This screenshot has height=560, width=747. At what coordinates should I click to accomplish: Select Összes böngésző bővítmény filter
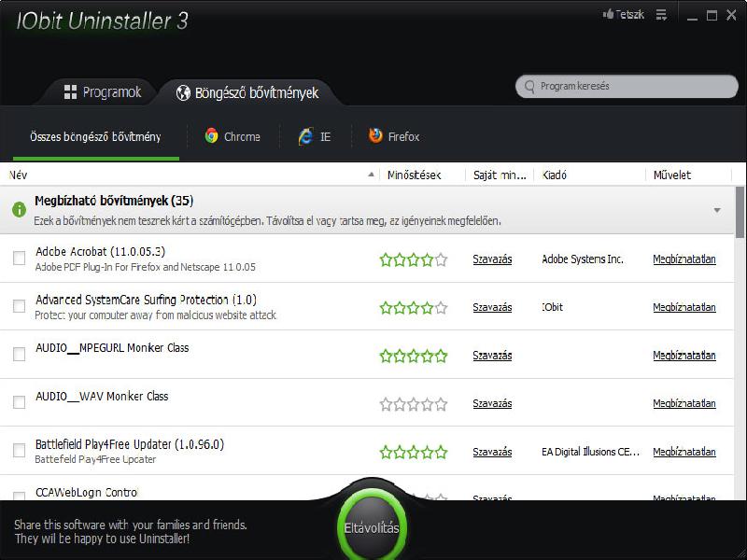[96, 137]
